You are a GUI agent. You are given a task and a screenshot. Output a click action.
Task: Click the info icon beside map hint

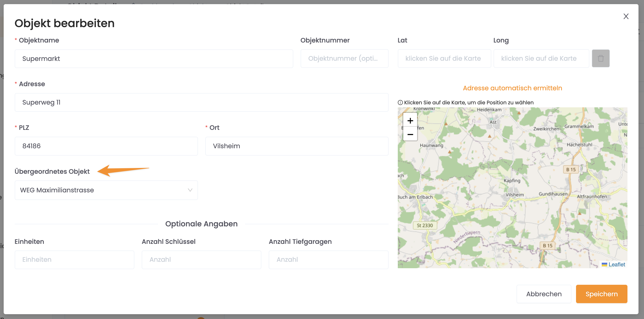click(x=400, y=103)
